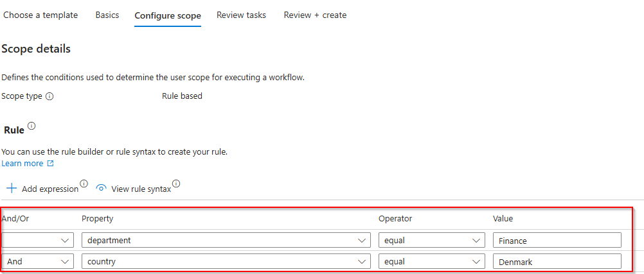
Task: Expand the department property dropdown
Action: click(226, 240)
